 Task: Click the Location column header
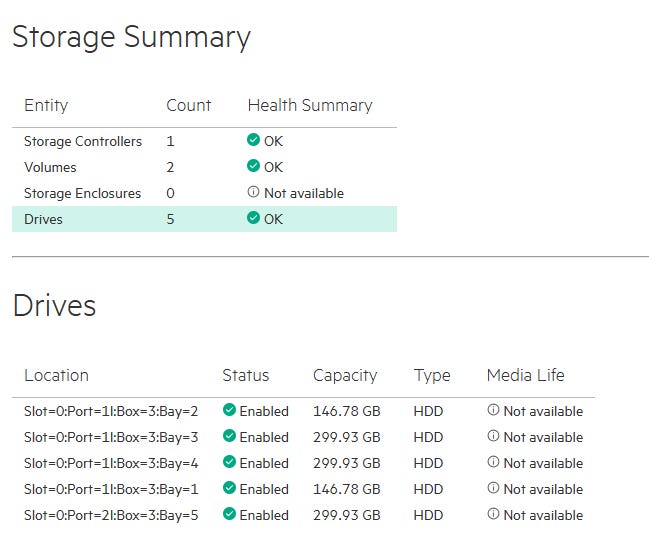click(x=56, y=376)
